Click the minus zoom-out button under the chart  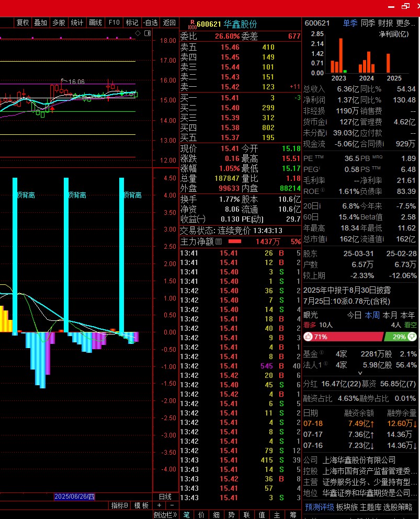click(x=172, y=505)
